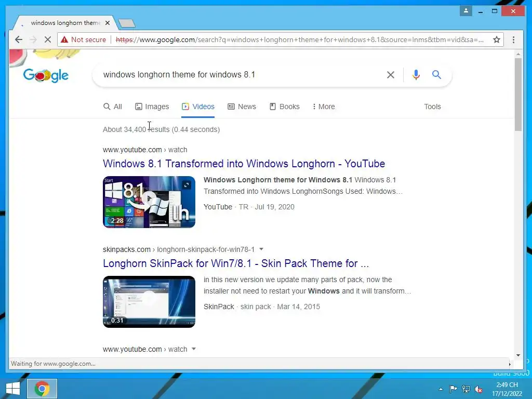The width and height of the screenshot is (532, 399).
Task: Open Longhorn SkinPack for Win7/8.1 link
Action: 236,263
